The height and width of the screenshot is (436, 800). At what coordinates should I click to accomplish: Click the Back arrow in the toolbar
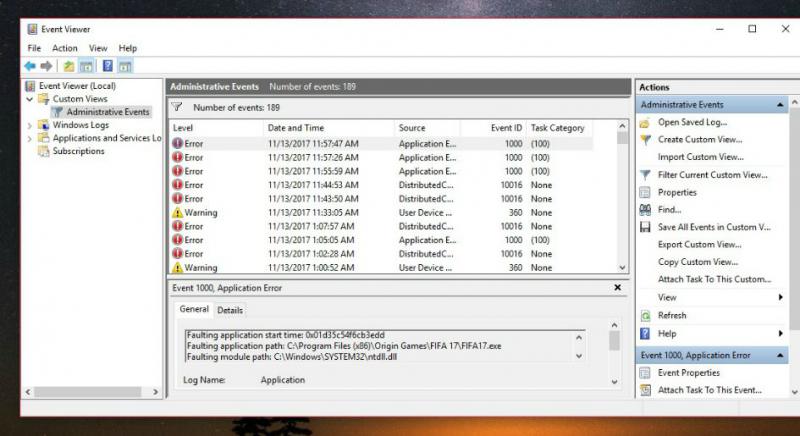coord(32,66)
